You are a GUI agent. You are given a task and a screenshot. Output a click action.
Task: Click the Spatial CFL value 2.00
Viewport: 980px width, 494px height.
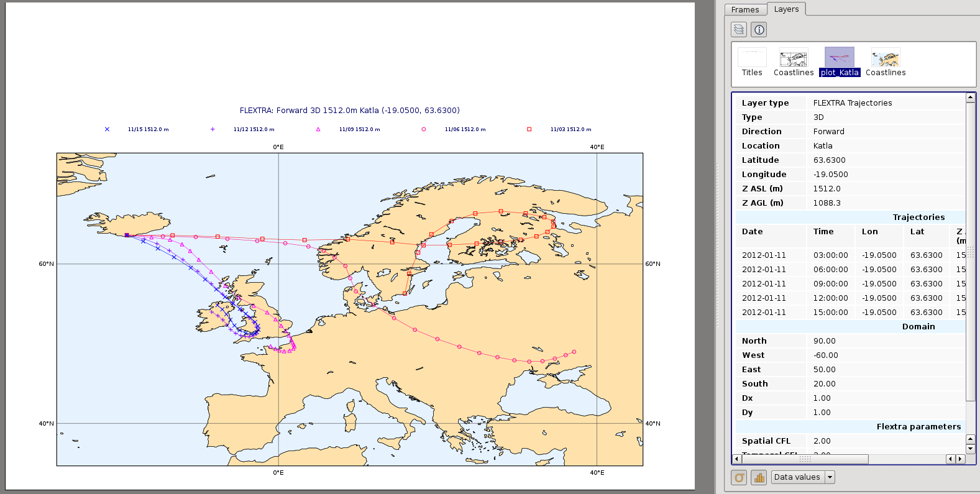[822, 441]
